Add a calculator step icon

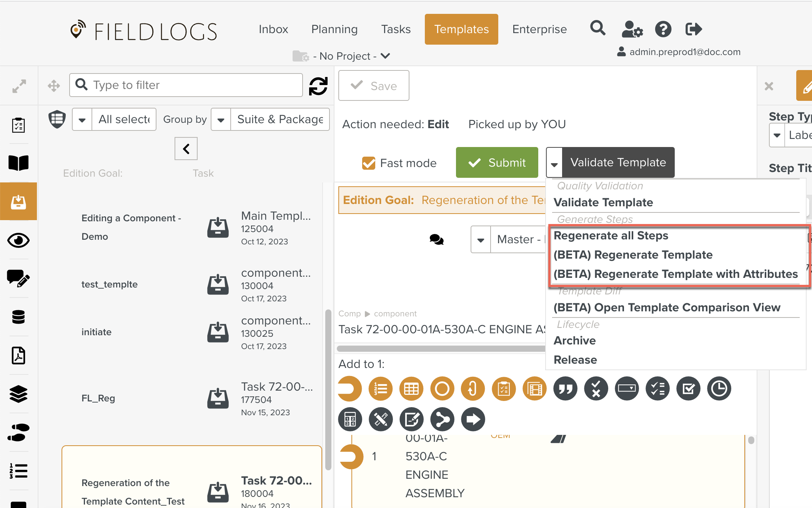350,419
